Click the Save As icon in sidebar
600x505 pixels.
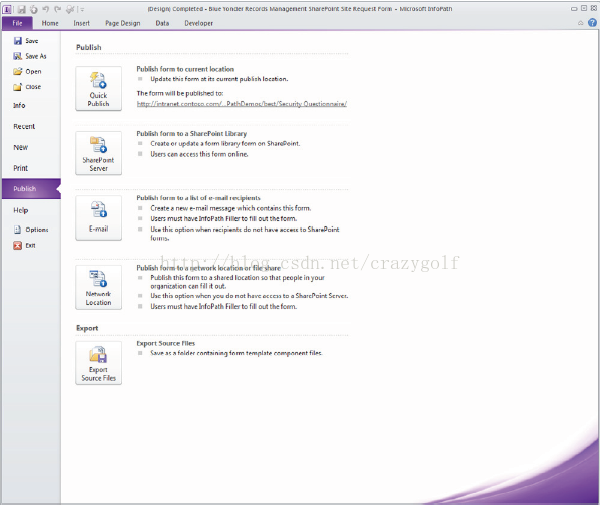pos(18,56)
